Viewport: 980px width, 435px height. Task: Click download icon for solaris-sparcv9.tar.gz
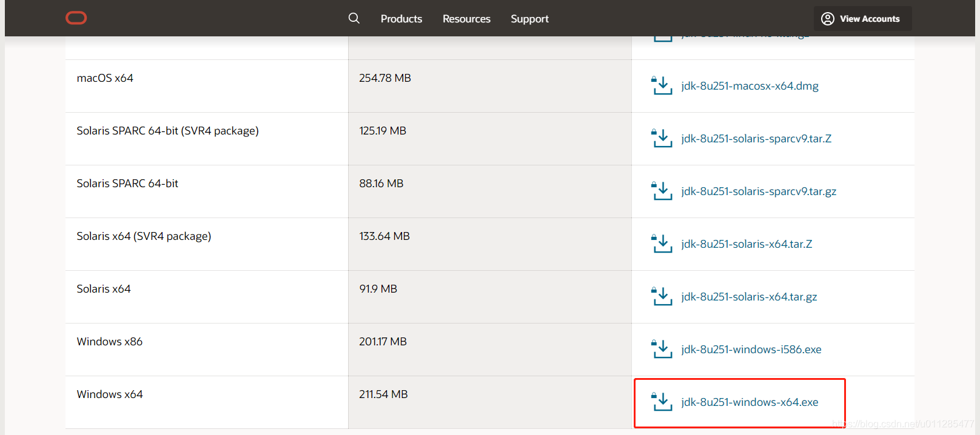point(662,191)
